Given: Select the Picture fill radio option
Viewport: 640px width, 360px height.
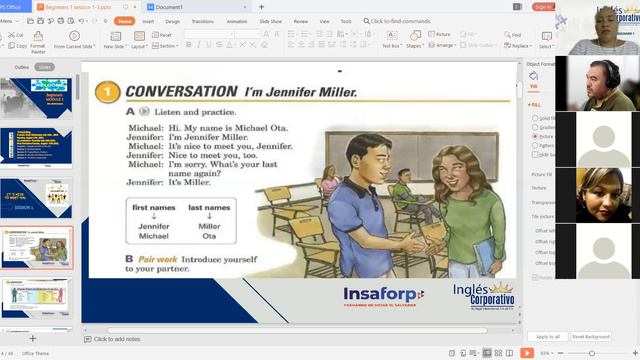Looking at the screenshot, I should [535, 136].
